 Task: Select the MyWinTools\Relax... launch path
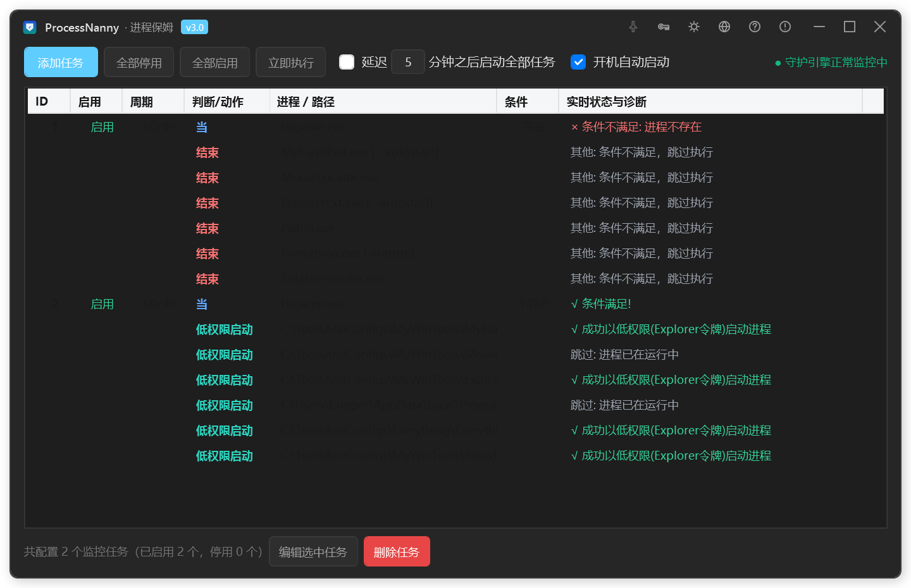(x=389, y=456)
